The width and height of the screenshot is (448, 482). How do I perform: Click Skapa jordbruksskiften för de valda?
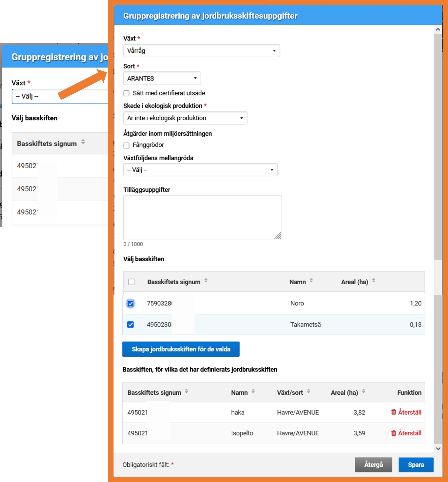click(x=181, y=349)
